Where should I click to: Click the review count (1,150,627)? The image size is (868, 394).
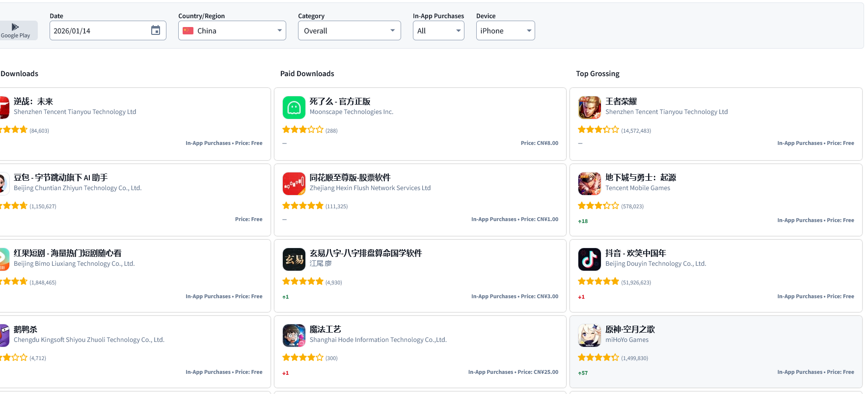[43, 206]
